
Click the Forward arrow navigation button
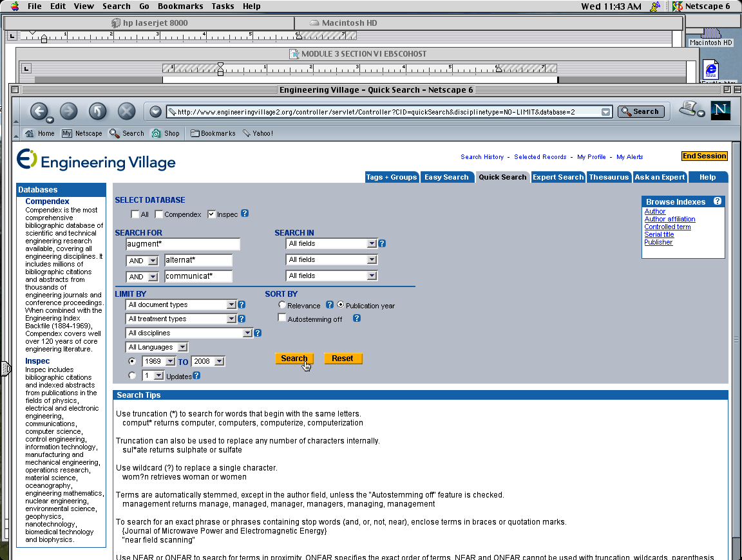(x=69, y=111)
